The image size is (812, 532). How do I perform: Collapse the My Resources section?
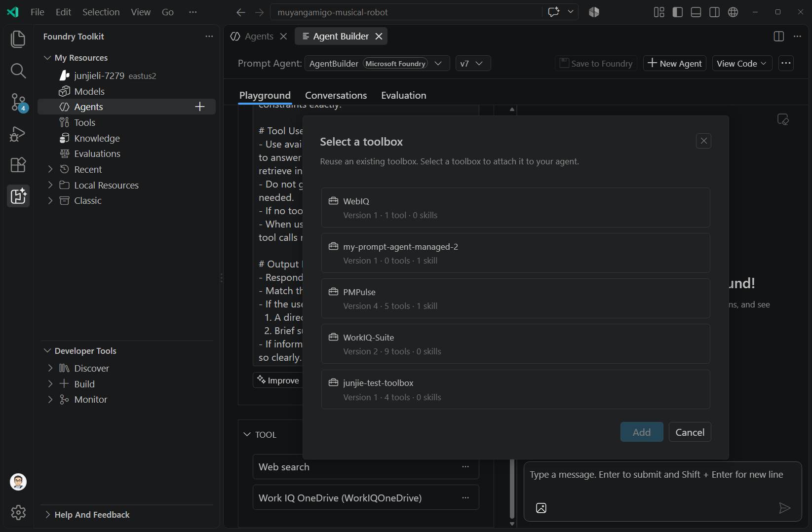point(47,58)
